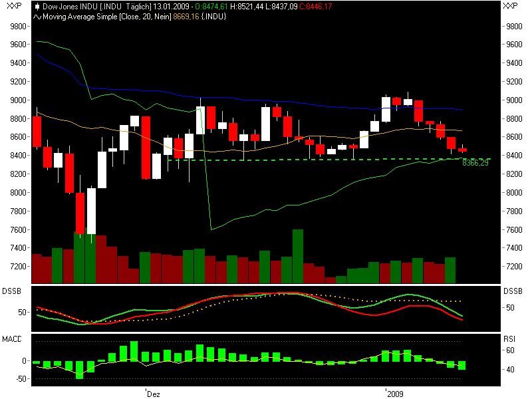Select the RSI indicator label

(509, 339)
